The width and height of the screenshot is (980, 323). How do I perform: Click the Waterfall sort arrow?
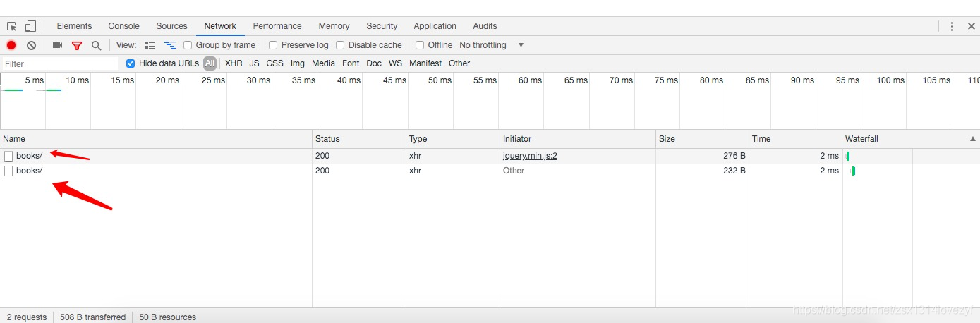click(973, 139)
